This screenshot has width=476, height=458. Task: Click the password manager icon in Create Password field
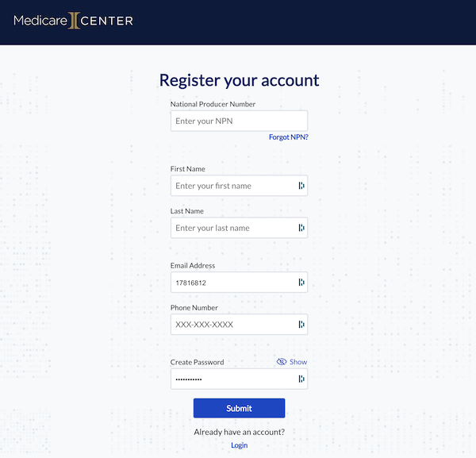301,379
